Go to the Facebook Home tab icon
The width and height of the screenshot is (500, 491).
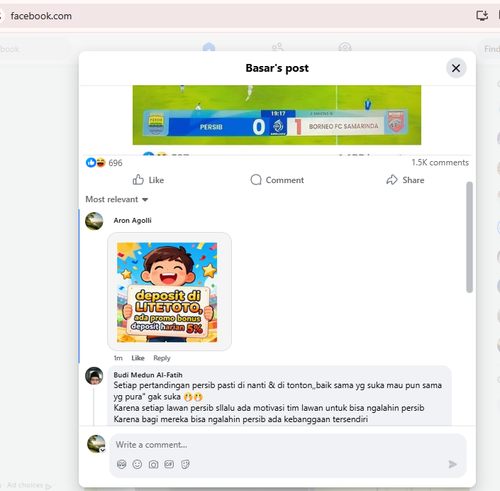click(x=209, y=47)
